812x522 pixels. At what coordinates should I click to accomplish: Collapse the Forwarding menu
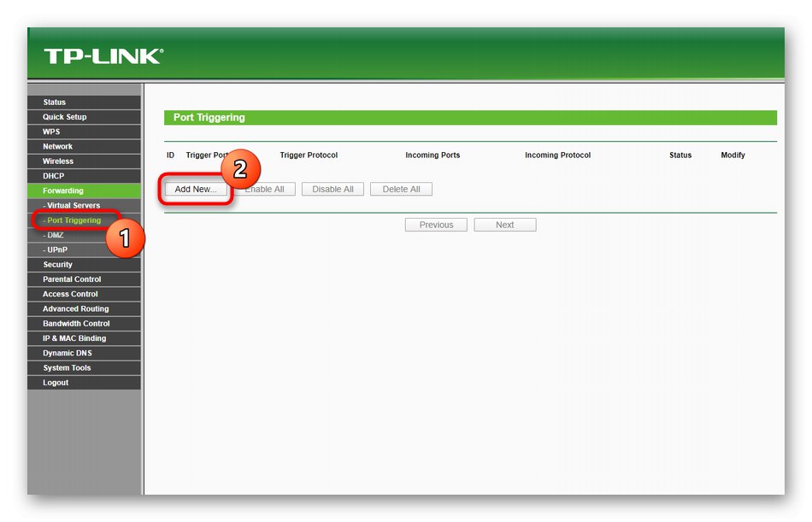(84, 191)
